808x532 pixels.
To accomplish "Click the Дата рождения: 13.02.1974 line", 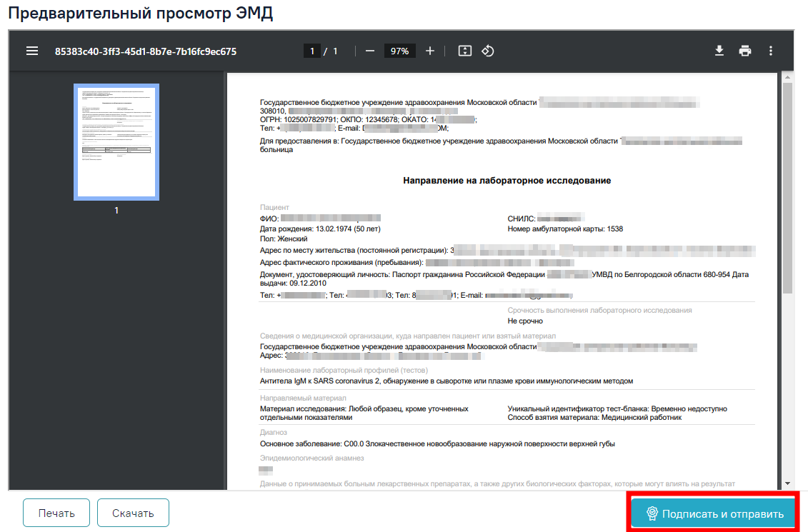I will point(320,229).
